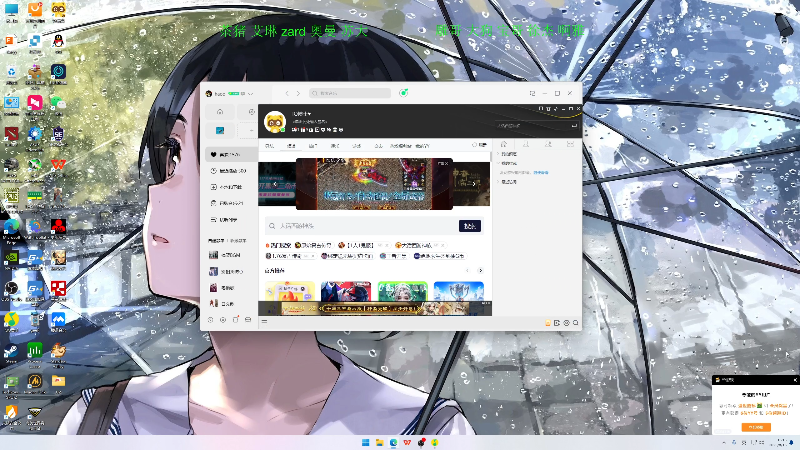Open the Microsoft Edge desktop icon
The width and height of the screenshot is (800, 450).
(11, 228)
